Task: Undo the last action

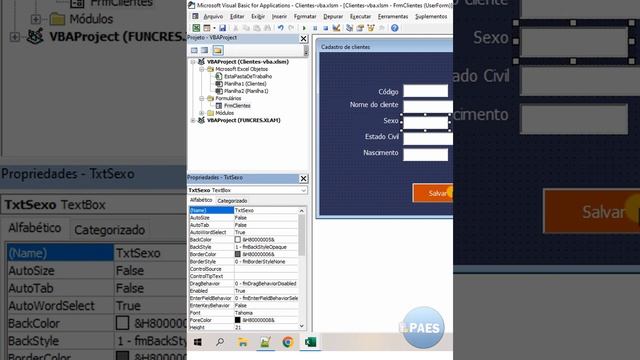Action: (x=281, y=28)
